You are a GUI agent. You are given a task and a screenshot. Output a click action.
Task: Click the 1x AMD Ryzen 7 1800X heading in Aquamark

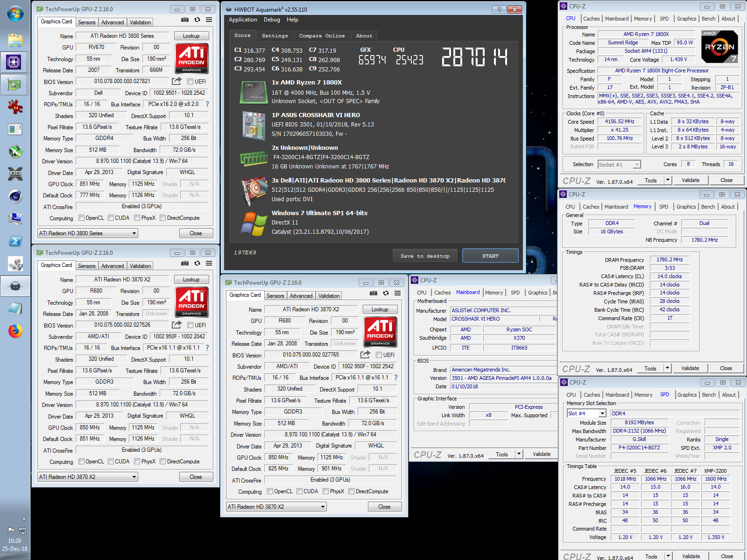click(x=307, y=82)
